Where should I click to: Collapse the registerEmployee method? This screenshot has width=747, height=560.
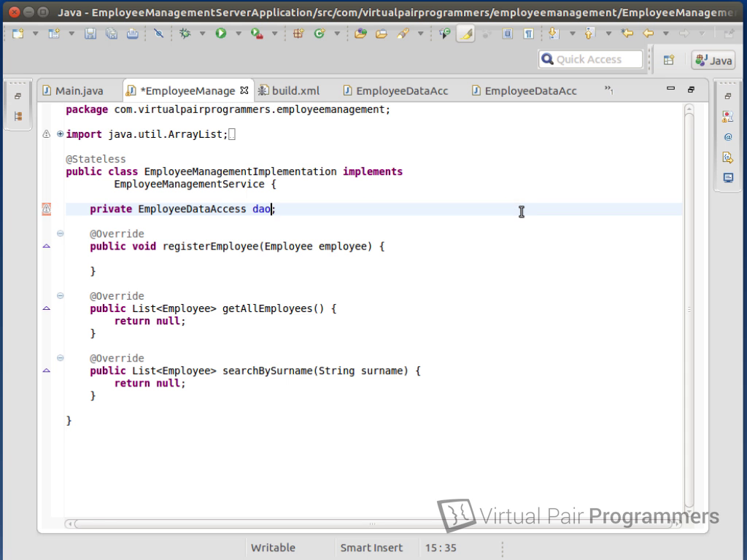tap(60, 233)
